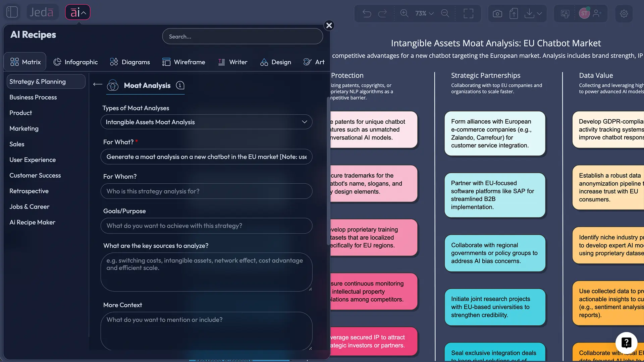Undo the last canvas action
Viewport: 644px width, 362px height.
(x=367, y=13)
